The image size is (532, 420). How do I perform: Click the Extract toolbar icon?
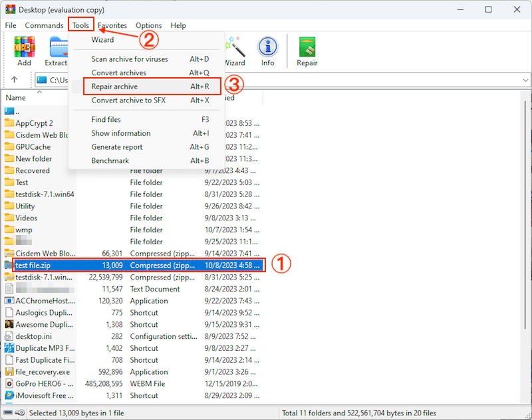57,51
